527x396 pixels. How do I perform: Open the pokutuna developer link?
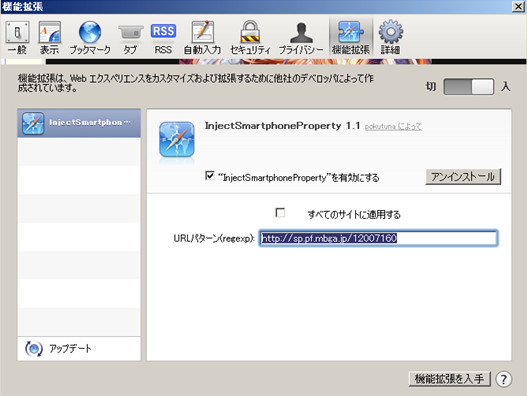(393, 127)
